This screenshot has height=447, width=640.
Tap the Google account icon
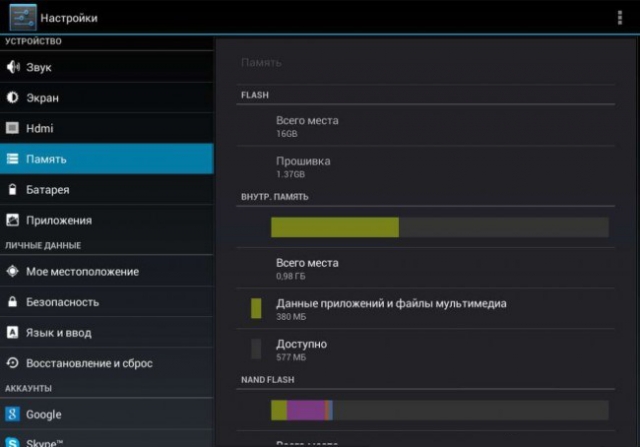pyautogui.click(x=13, y=414)
